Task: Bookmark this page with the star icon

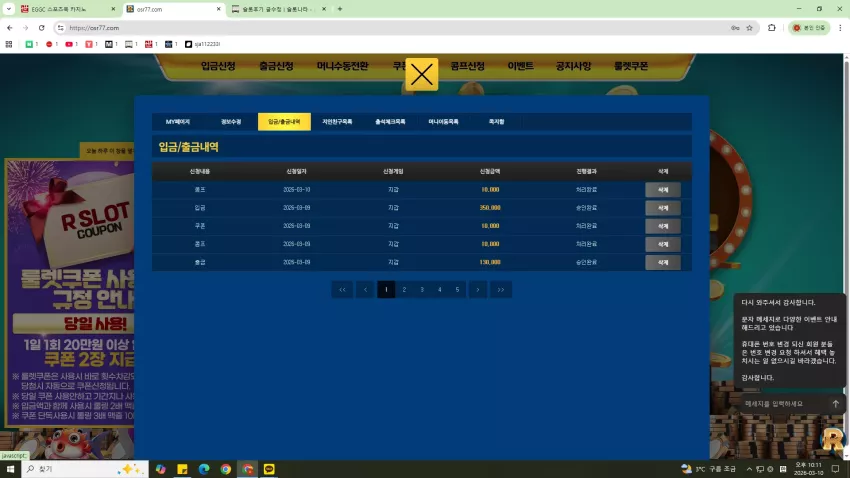Action: pos(749,28)
